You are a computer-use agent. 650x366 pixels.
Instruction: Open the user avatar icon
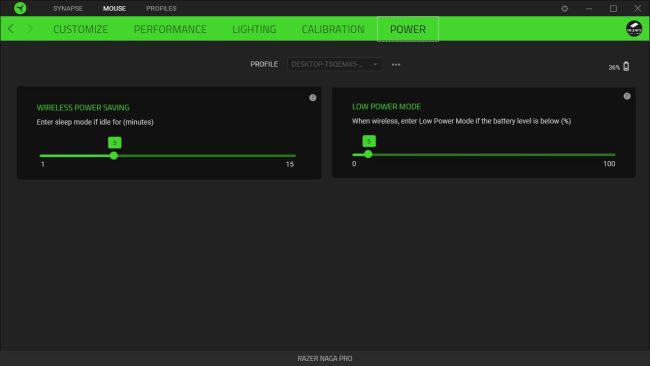(x=634, y=29)
